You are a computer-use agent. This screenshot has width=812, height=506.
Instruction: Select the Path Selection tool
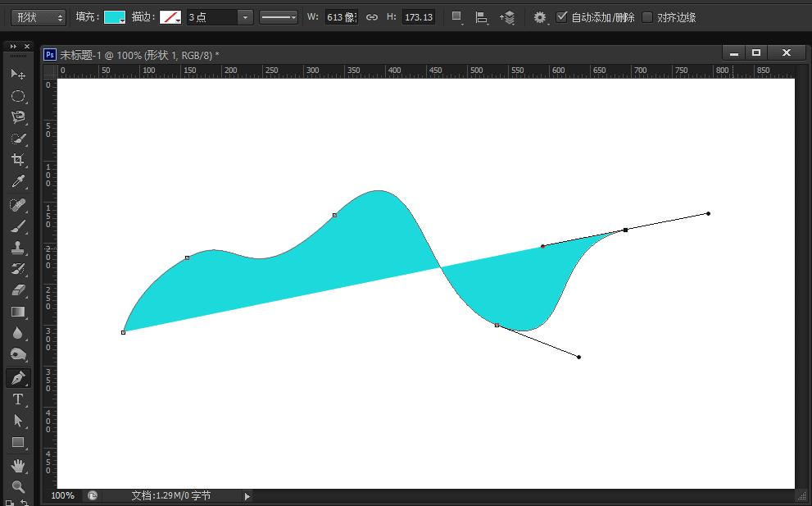click(x=17, y=421)
